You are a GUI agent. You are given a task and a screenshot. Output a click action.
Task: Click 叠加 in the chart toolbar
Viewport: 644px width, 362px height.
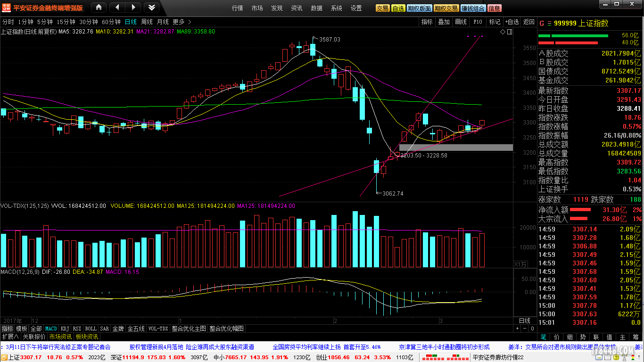(444, 22)
